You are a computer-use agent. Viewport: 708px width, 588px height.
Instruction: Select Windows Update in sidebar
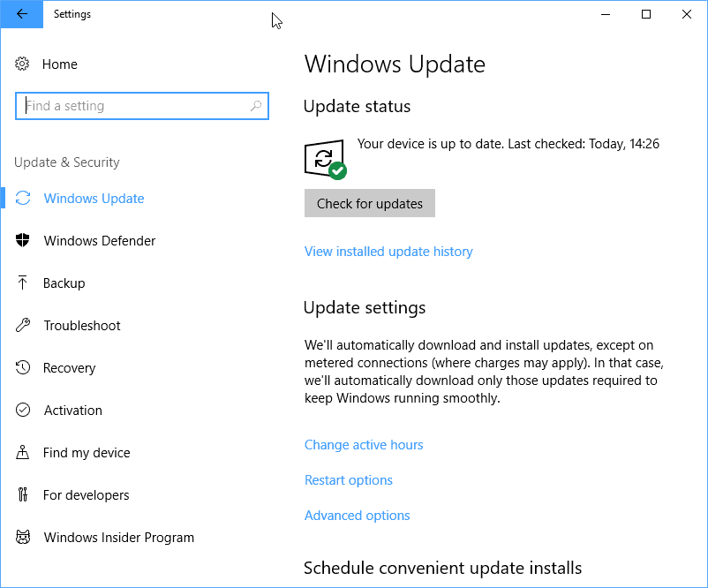pyautogui.click(x=94, y=199)
